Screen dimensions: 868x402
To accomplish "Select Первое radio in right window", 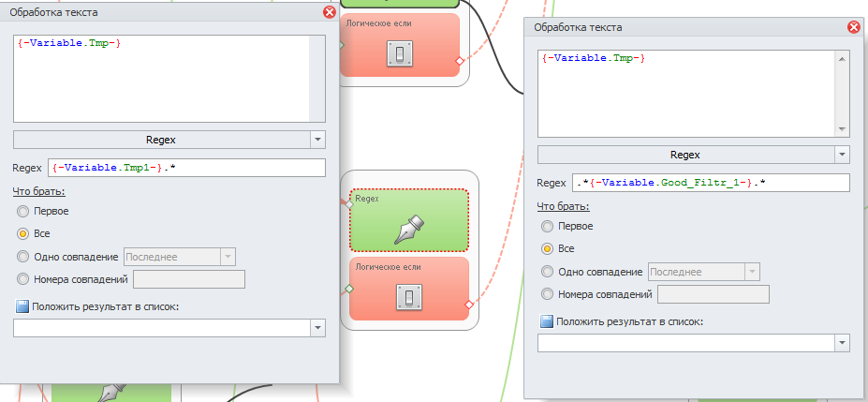I will point(547,226).
